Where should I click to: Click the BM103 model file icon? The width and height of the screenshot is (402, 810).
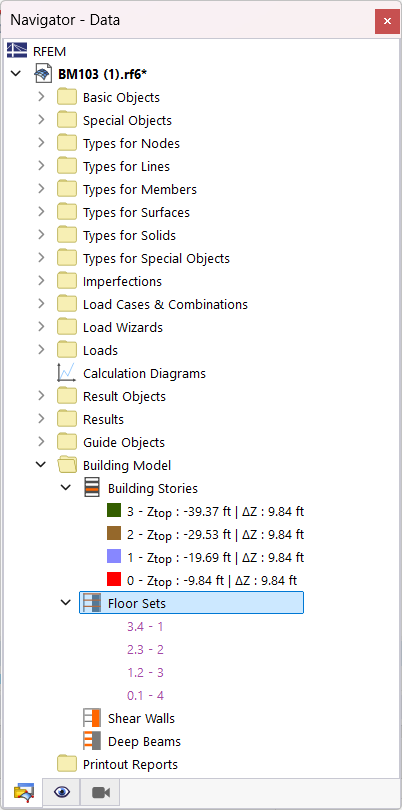pos(43,74)
